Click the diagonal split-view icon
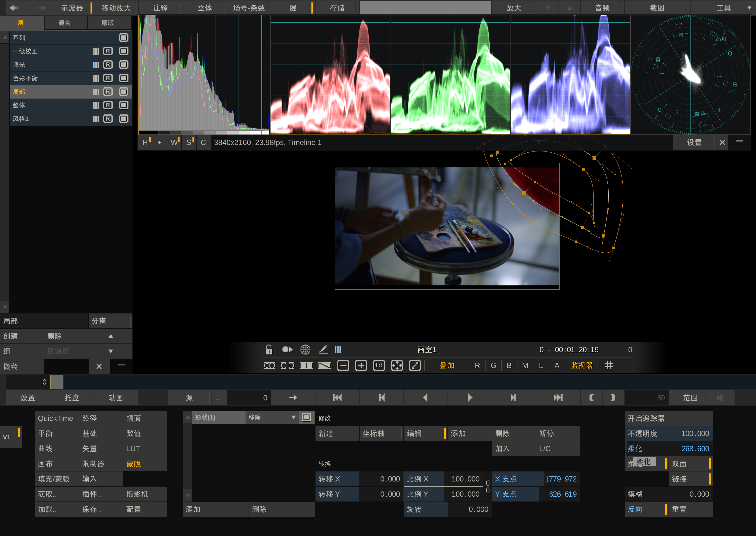 click(324, 365)
